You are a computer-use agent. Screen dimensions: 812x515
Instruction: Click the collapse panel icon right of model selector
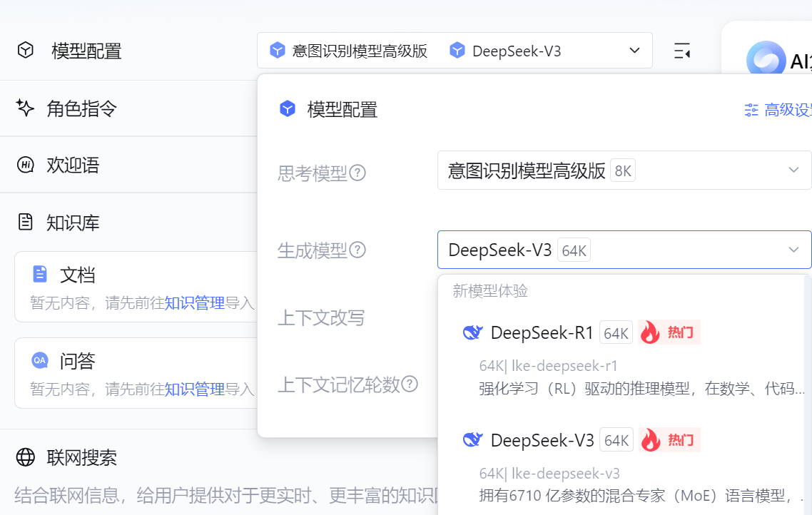682,51
